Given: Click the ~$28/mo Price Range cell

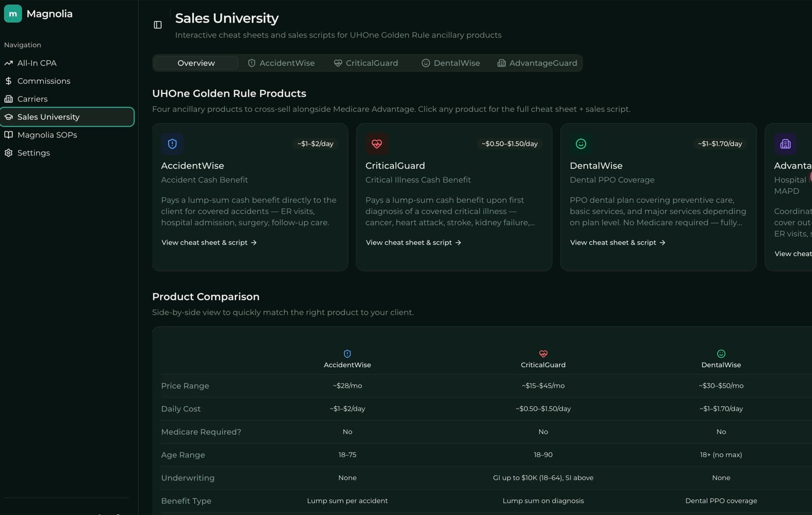Looking at the screenshot, I should tap(348, 385).
